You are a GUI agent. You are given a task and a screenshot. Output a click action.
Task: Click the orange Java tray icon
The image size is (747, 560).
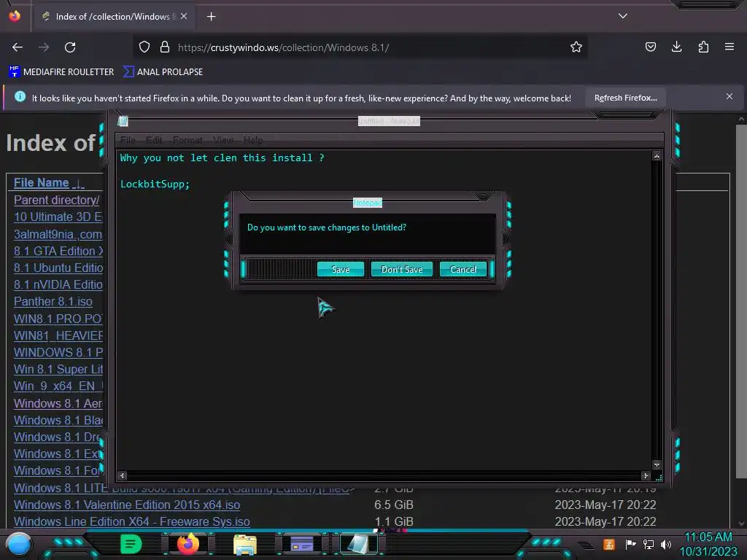[x=609, y=544]
